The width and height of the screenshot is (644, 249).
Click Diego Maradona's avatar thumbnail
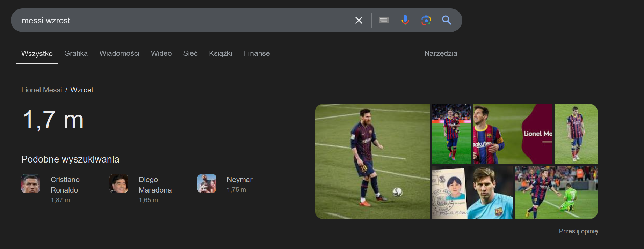pos(119,183)
